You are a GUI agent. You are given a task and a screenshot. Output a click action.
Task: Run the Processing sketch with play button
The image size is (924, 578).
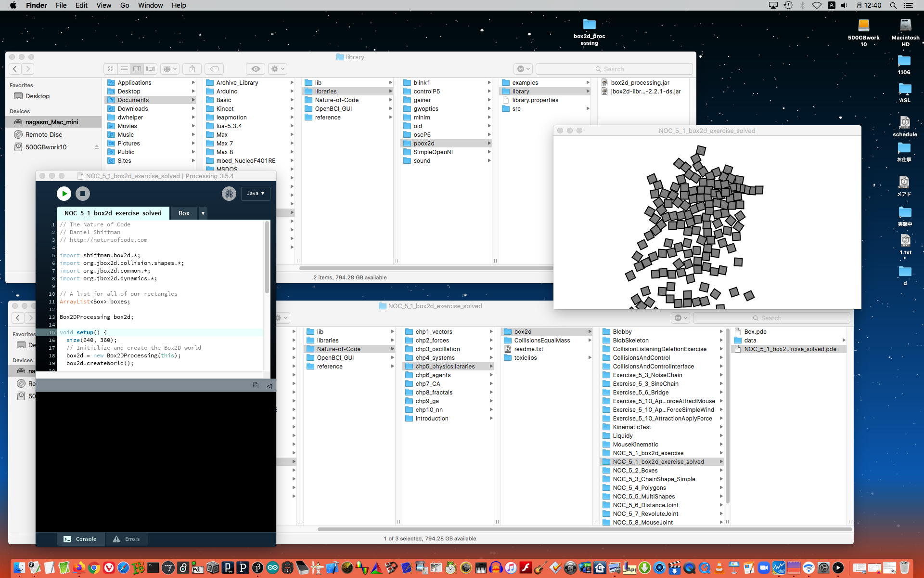[64, 194]
